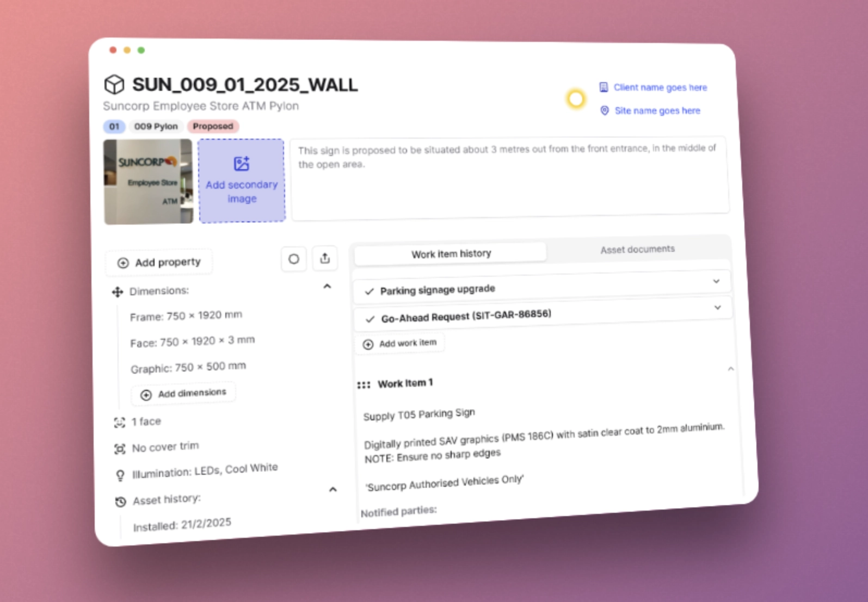Viewport: 868px width, 602px height.
Task: Click the share/export icon button
Action: click(x=325, y=258)
